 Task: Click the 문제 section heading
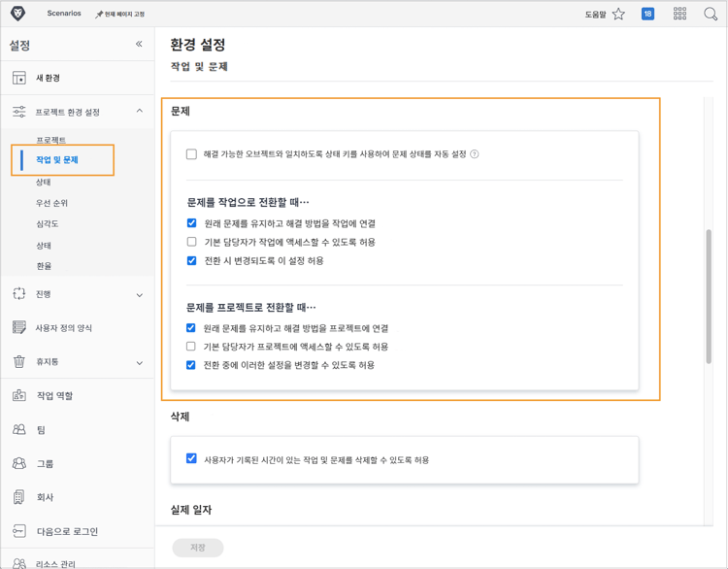coord(181,111)
